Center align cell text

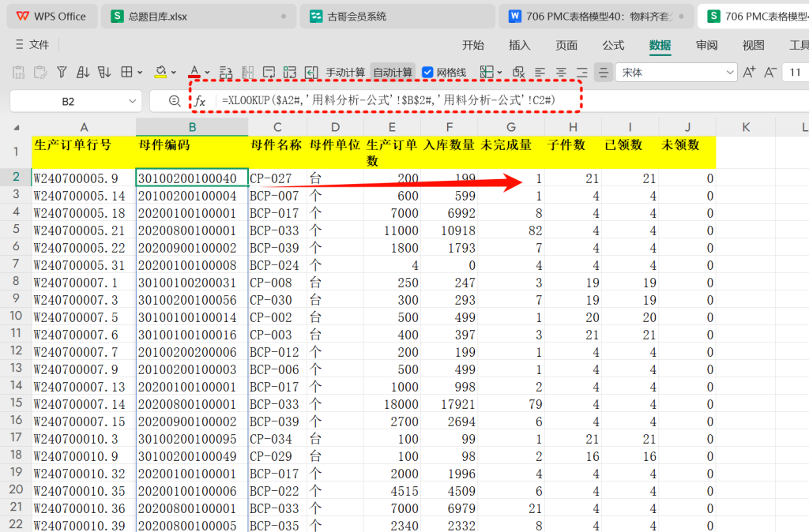pyautogui.click(x=561, y=73)
